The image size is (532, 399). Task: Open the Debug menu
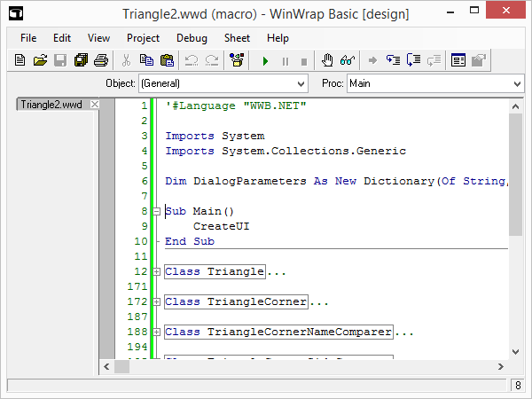[192, 38]
